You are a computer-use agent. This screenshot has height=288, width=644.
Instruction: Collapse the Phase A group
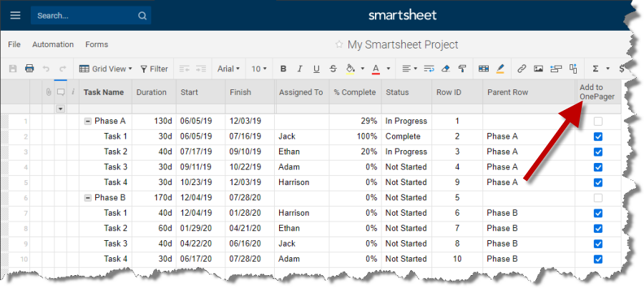(x=87, y=121)
